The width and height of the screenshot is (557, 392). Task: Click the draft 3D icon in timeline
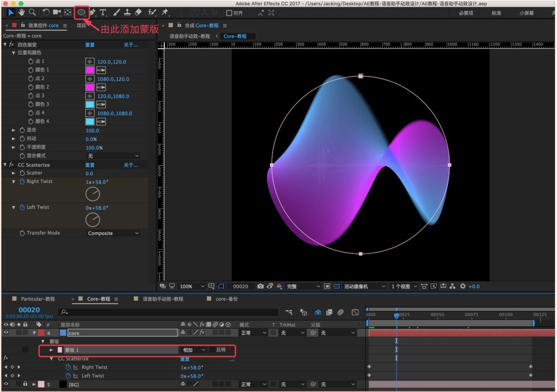(x=303, y=312)
